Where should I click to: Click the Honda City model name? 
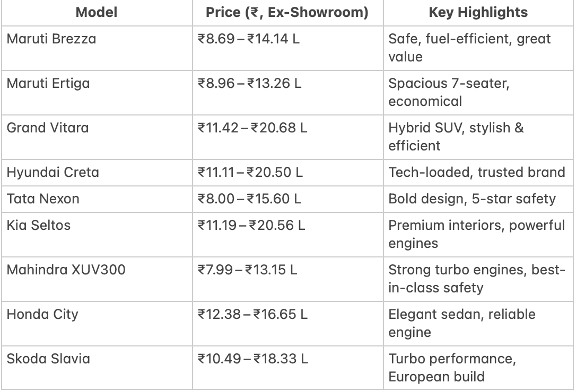click(42, 314)
